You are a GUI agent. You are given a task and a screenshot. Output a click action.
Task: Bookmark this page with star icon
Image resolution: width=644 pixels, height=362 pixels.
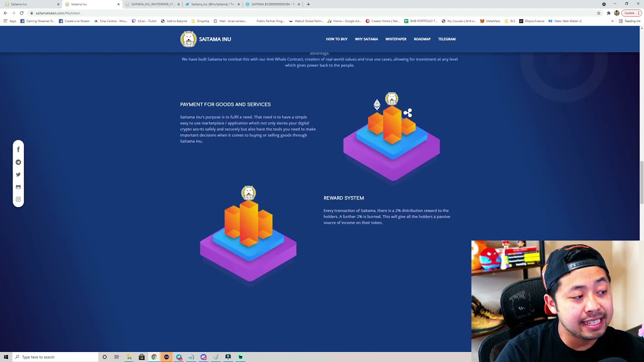(x=599, y=13)
